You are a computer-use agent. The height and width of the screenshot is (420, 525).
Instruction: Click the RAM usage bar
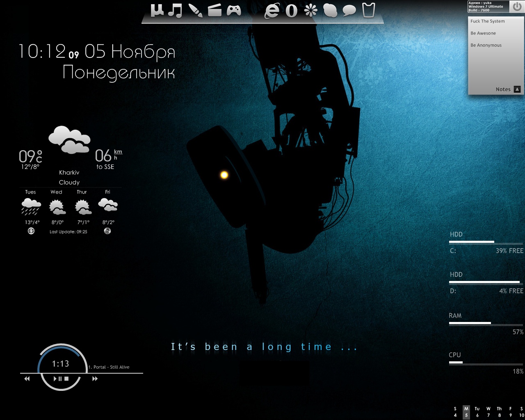[x=486, y=324]
